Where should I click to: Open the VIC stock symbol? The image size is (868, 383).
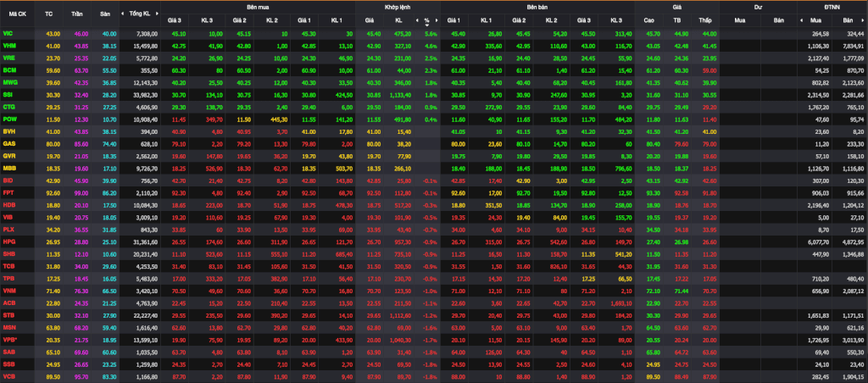coord(8,34)
